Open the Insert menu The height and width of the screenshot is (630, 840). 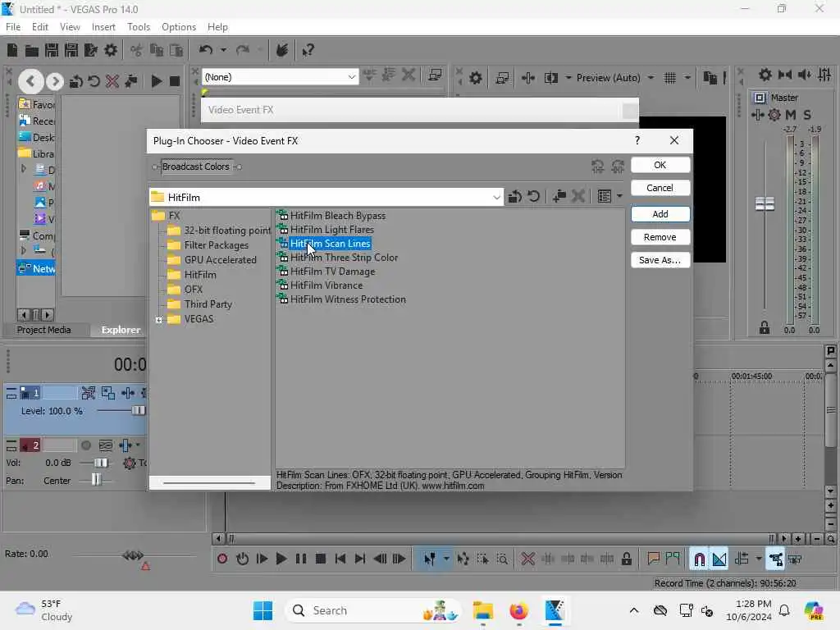[103, 27]
